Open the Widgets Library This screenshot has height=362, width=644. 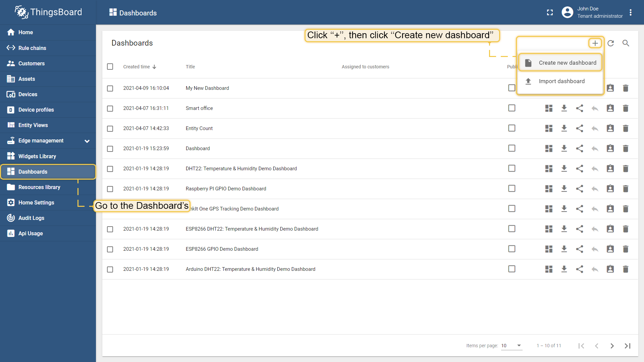point(37,156)
